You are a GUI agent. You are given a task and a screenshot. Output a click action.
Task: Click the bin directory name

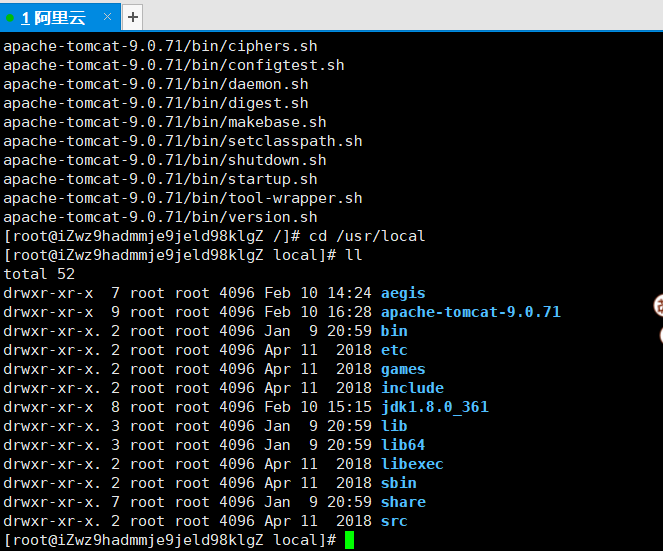394,331
